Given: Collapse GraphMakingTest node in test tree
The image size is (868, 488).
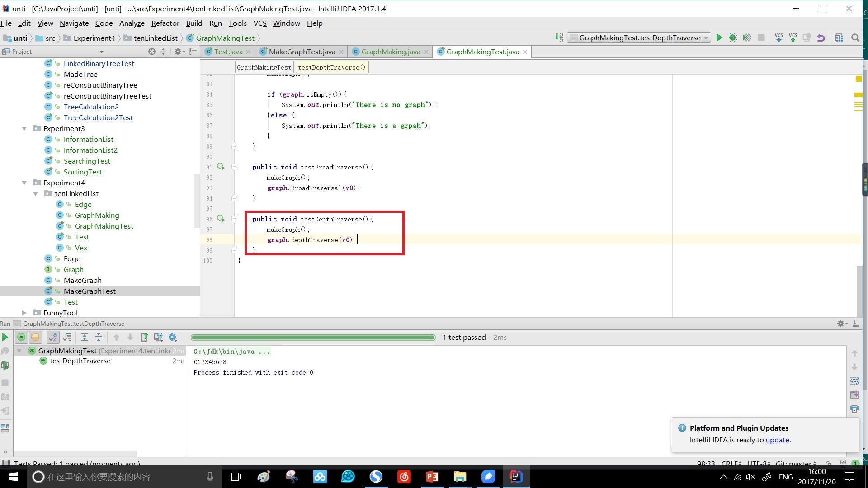Looking at the screenshot, I should click(19, 351).
